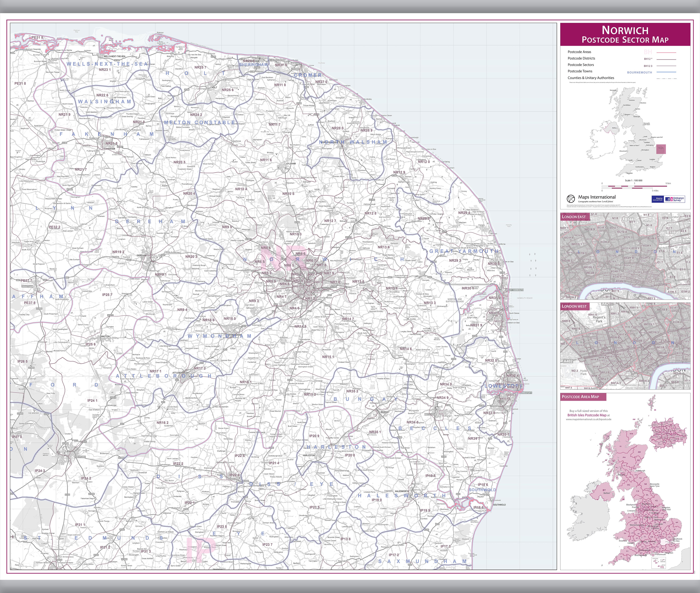Click the 'NR11 8' sector label
The height and width of the screenshot is (593, 700).
click(280, 85)
